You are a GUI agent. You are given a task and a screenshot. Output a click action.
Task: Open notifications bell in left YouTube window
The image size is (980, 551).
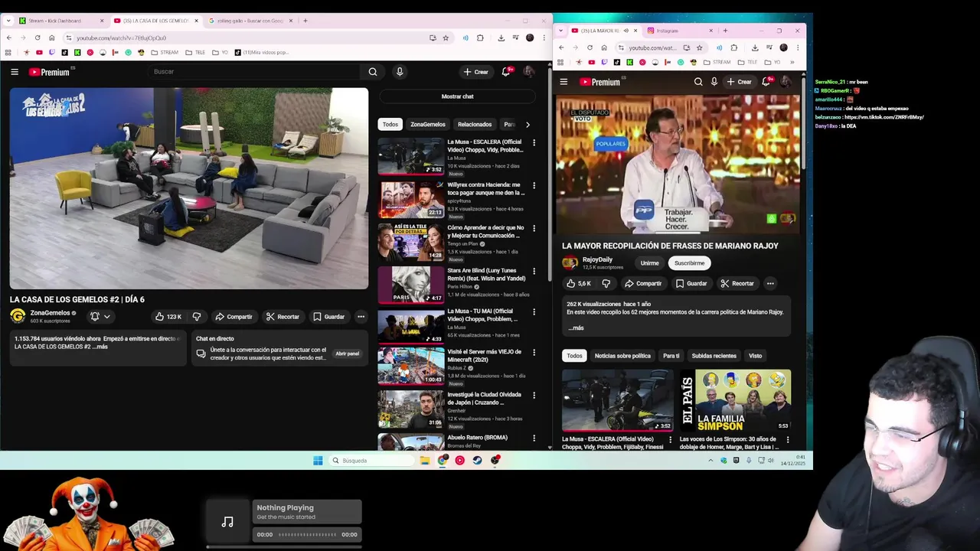click(506, 72)
